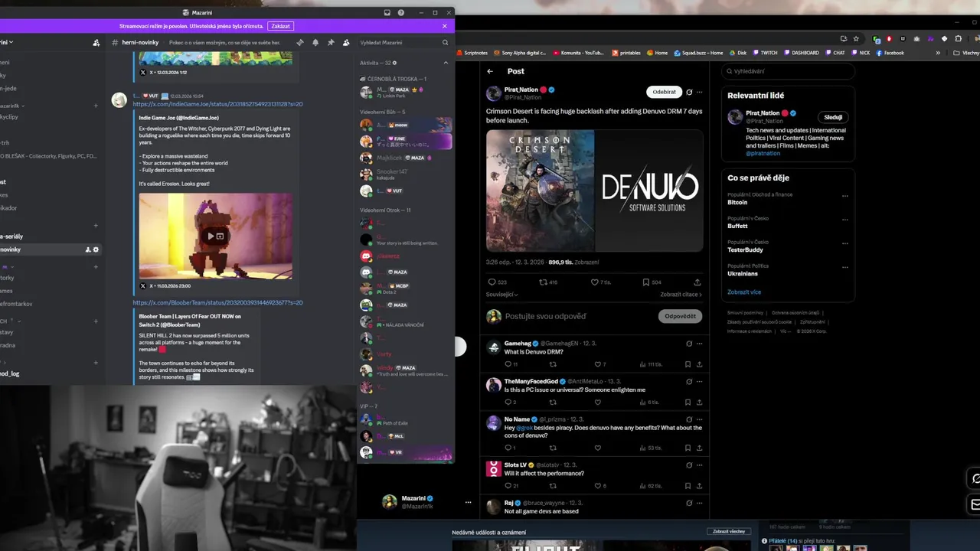Open Sony Alpha digital bookmark
The width and height of the screenshot is (980, 551).
point(519,53)
